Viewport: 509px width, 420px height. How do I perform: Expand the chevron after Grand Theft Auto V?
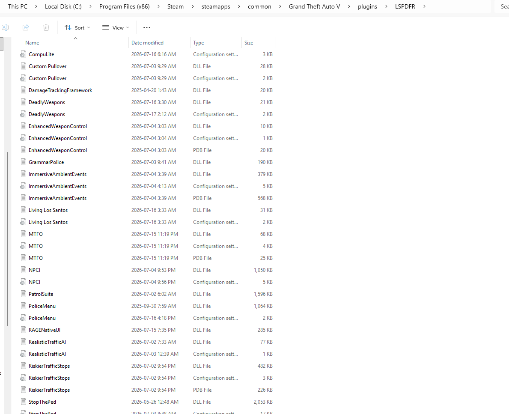(x=349, y=6)
